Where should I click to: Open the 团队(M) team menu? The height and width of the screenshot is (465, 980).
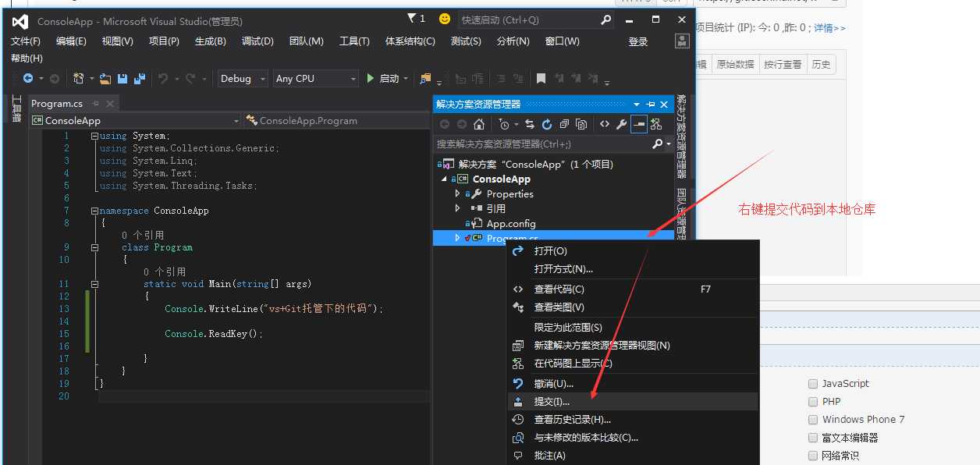point(307,41)
